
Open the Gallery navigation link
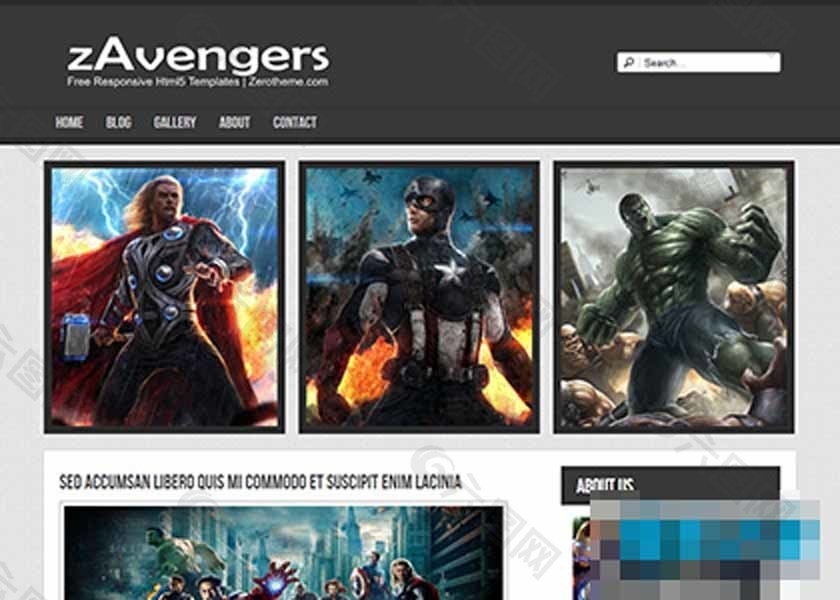point(175,122)
